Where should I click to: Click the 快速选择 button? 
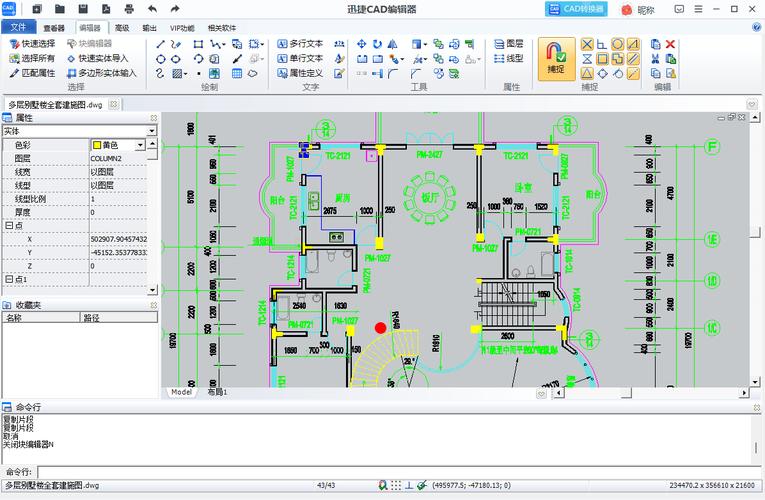click(x=32, y=44)
